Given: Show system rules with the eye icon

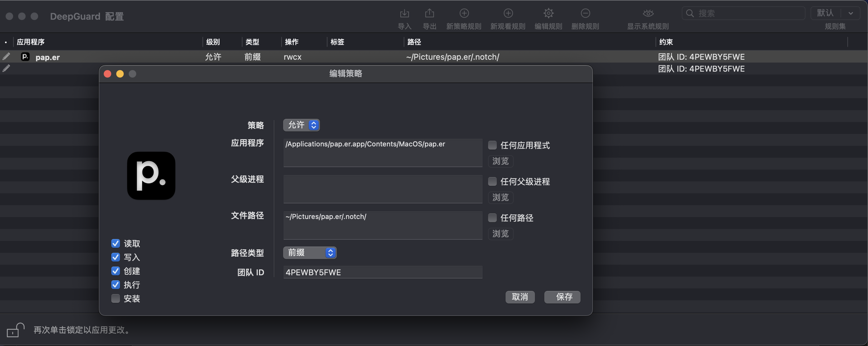Looking at the screenshot, I should (x=648, y=13).
